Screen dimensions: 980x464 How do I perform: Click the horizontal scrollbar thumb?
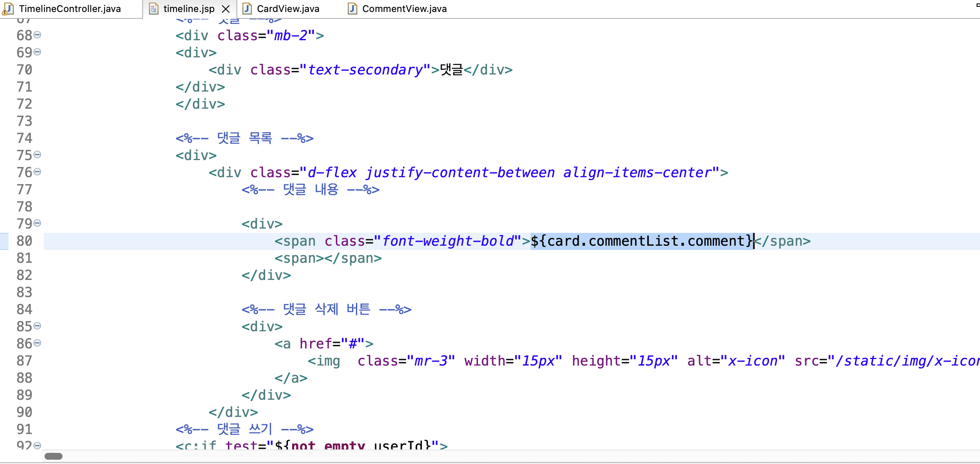[54, 456]
